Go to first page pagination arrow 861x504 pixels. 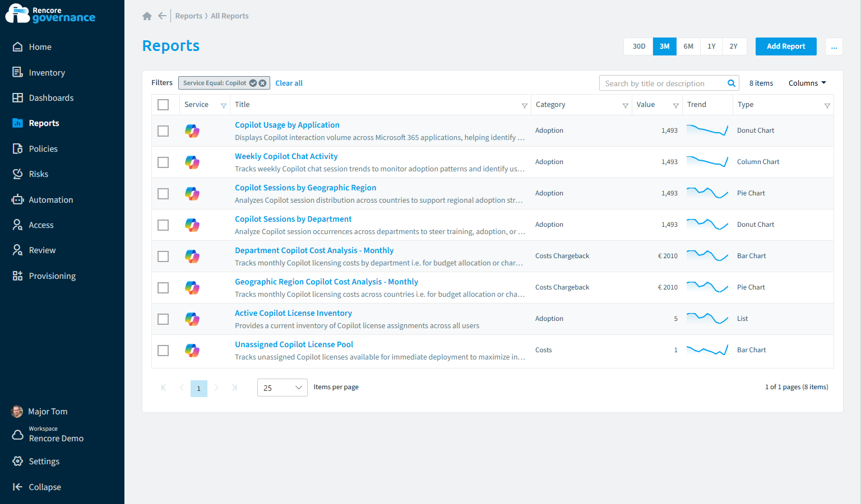(163, 388)
